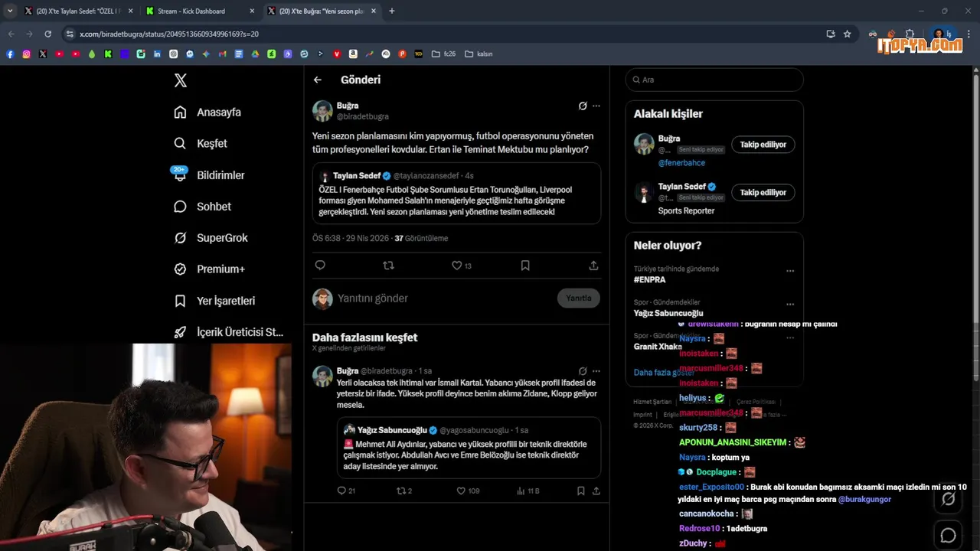Open the extensions puzzle icon

[910, 34]
